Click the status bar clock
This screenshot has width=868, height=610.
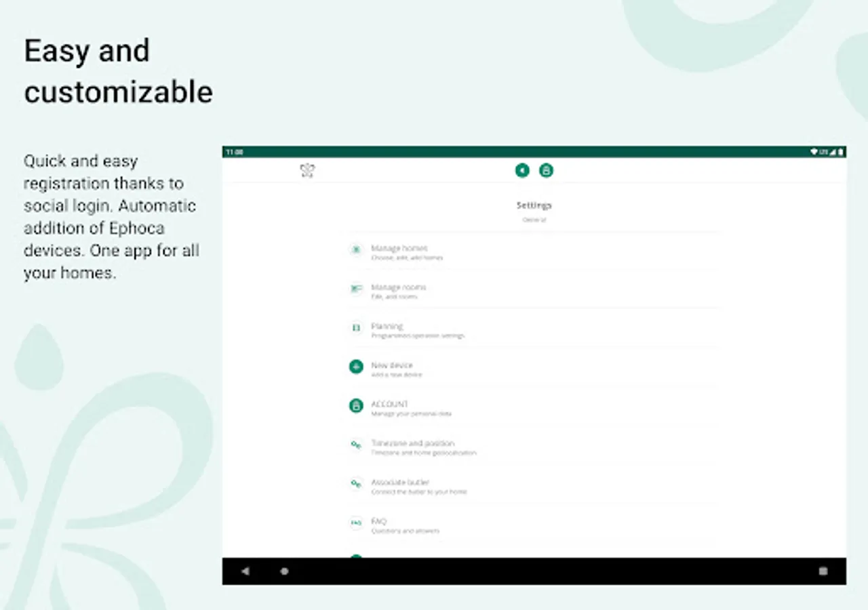coord(235,152)
